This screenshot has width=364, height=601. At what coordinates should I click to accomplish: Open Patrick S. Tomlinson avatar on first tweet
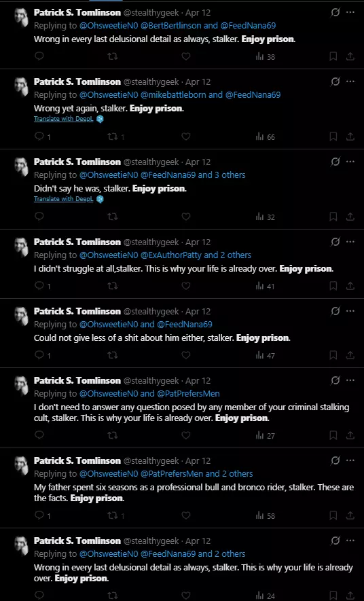pos(22,17)
